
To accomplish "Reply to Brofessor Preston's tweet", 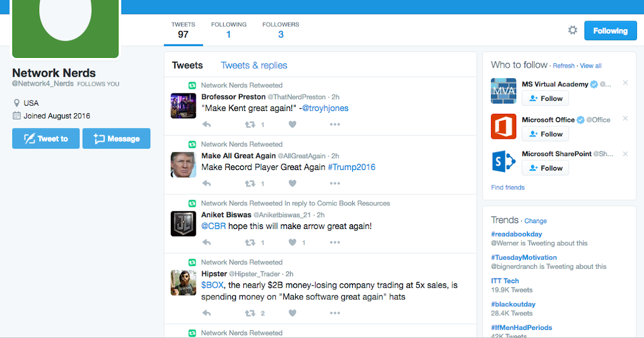I will 207,124.
